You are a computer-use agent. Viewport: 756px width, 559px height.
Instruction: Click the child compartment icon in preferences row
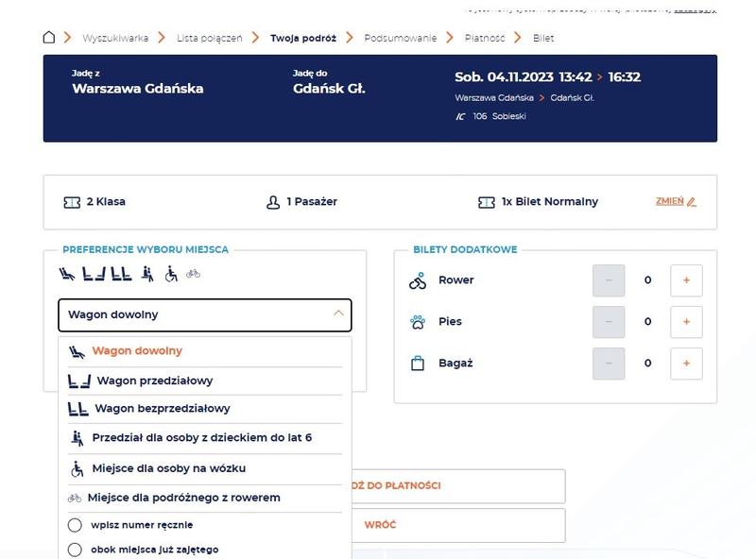pos(146,274)
